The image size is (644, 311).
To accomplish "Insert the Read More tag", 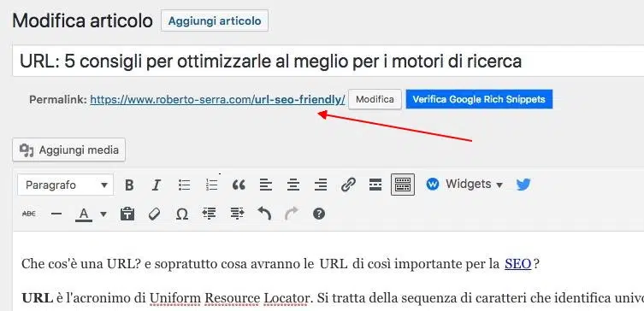I will tap(375, 185).
